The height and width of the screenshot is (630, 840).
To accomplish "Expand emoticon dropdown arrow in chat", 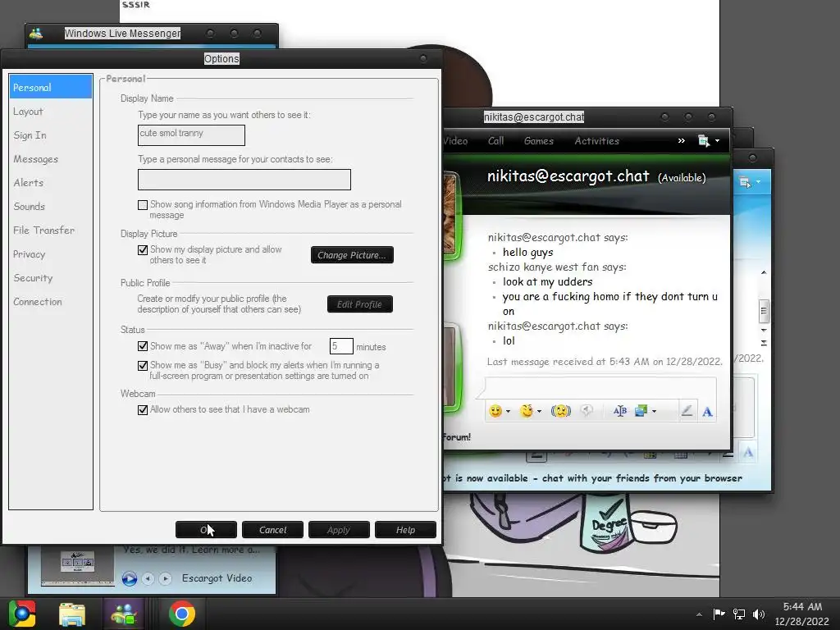I will [508, 412].
